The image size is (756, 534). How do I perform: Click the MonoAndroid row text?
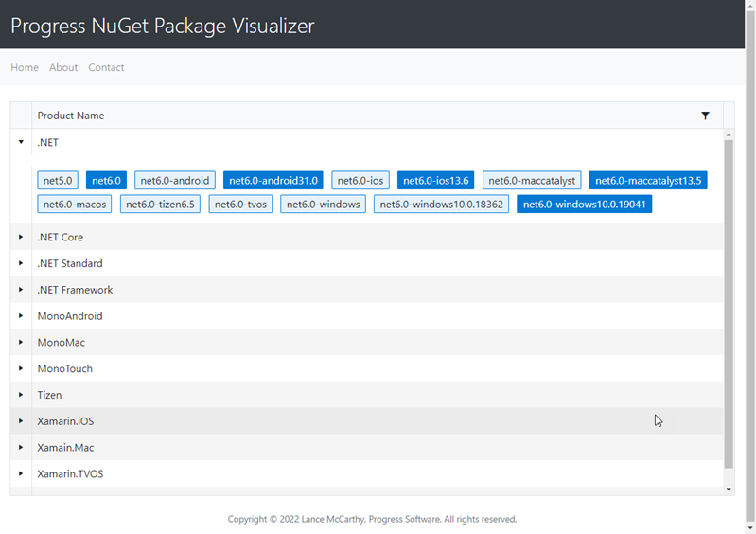pos(70,316)
